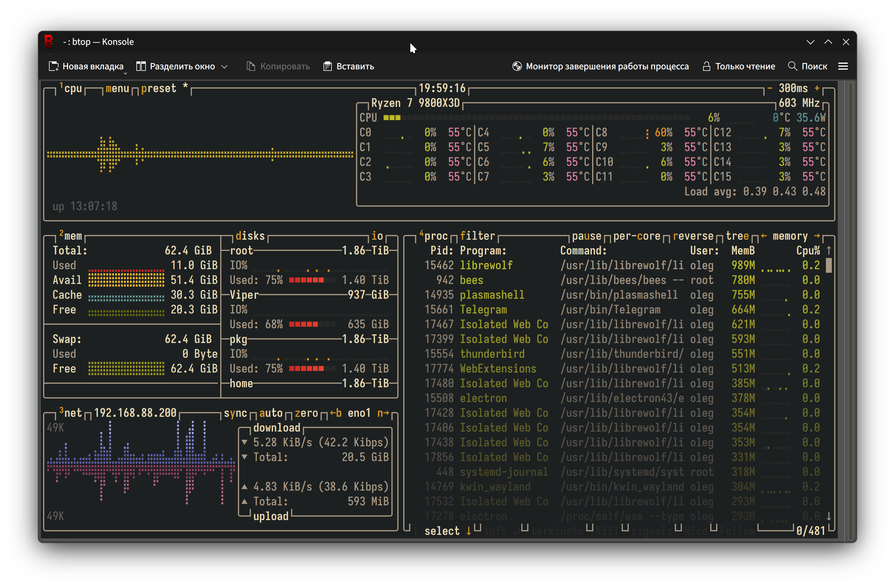Click the down arrow on the process list scrollbar
The width and height of the screenshot is (895, 588).
[829, 516]
